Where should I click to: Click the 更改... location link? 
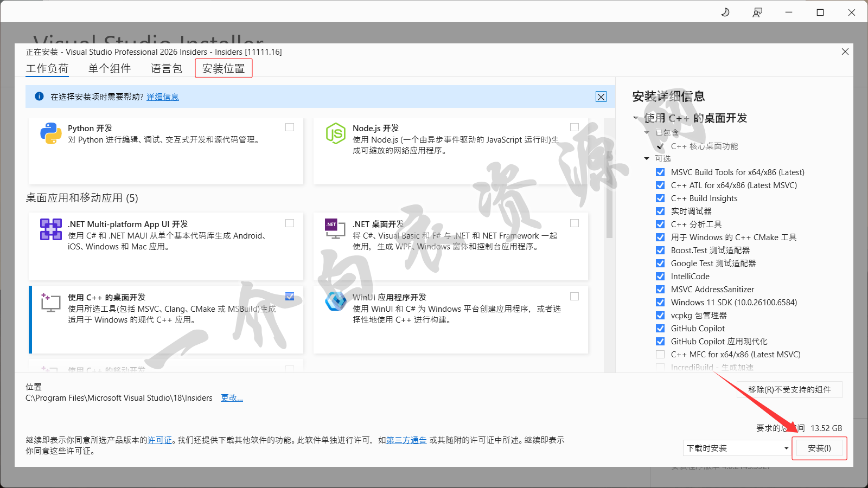pyautogui.click(x=232, y=398)
